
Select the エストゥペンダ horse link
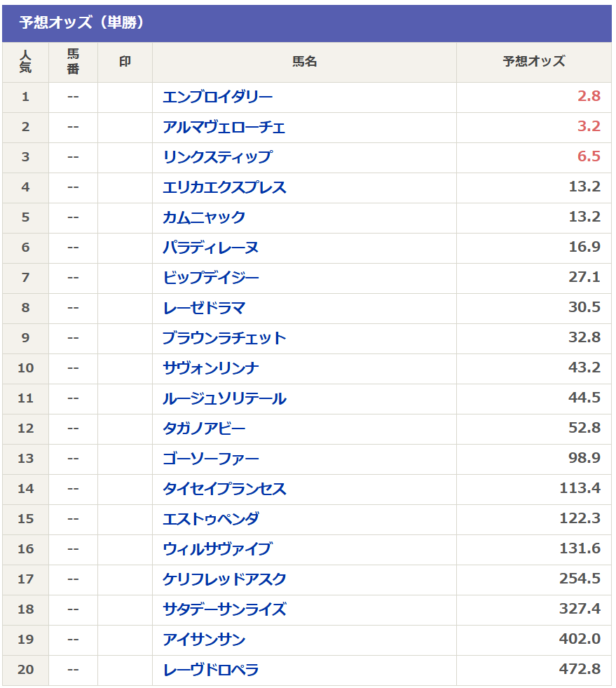210,519
